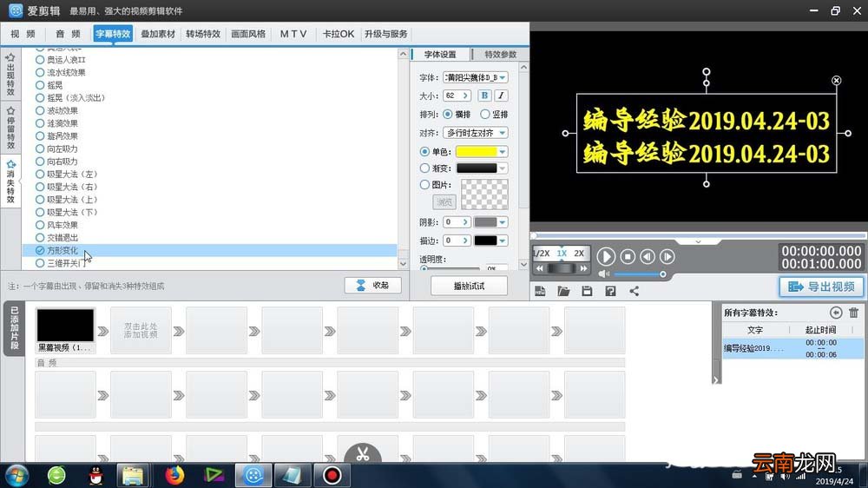The image size is (868, 488).
Task: Click the stop playback button
Action: [628, 256]
